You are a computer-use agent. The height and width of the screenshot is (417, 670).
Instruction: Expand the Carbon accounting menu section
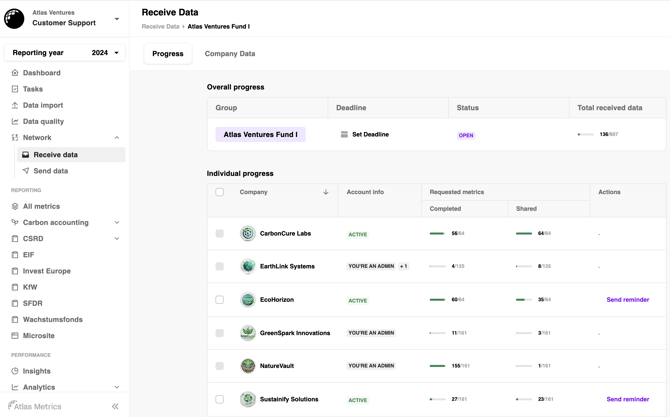pyautogui.click(x=116, y=223)
